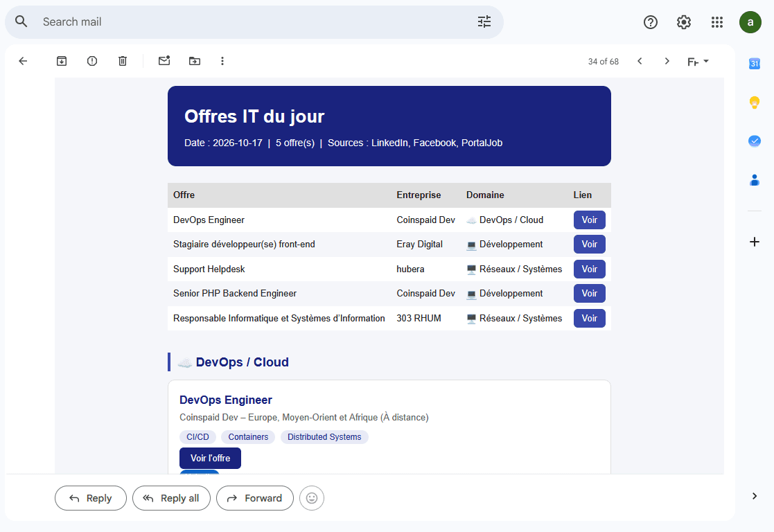This screenshot has height=532, width=774.
Task: Click 'Responsable Informatique et Systèmes d'Information' cell
Action: click(279, 319)
